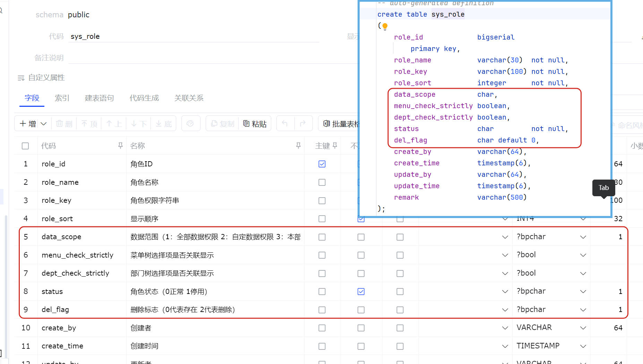Expand VARCHAR type dropdown for create_by
Image resolution: width=643 pixels, height=364 pixels.
point(583,328)
